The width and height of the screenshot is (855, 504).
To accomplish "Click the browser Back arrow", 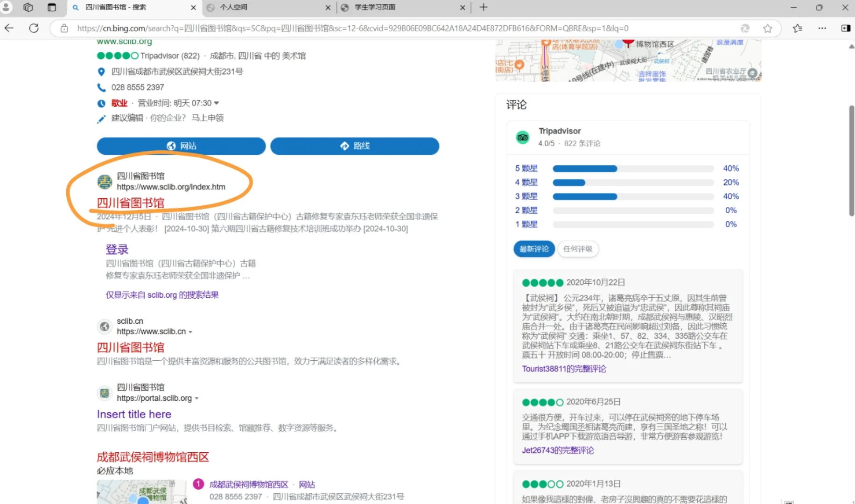I will pos(9,28).
